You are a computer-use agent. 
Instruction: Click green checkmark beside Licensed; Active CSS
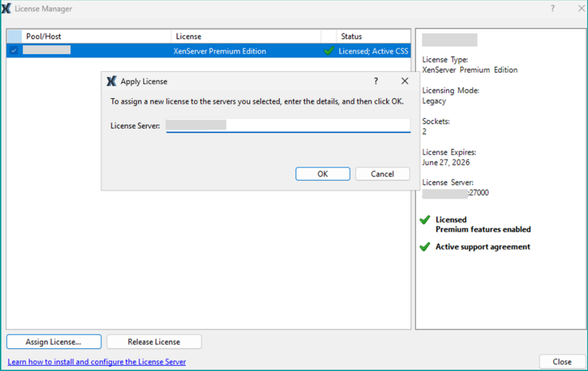(x=329, y=51)
